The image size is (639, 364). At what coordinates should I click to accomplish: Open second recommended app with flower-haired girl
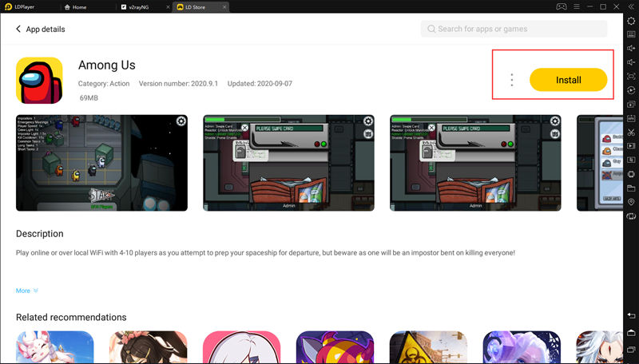click(x=149, y=347)
